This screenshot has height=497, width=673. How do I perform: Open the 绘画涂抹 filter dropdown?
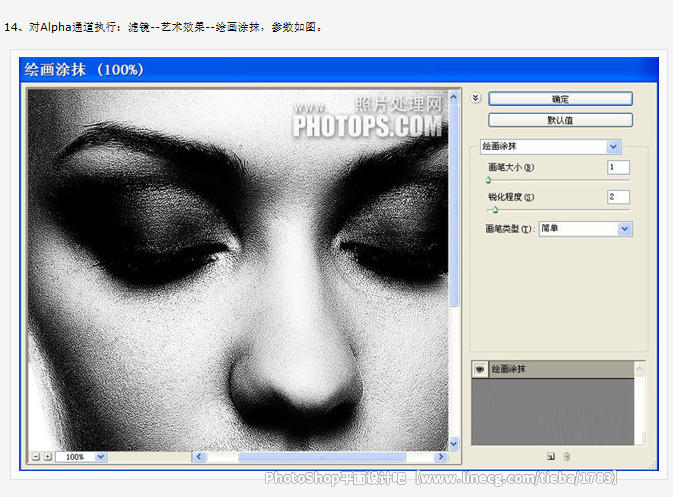pyautogui.click(x=550, y=146)
